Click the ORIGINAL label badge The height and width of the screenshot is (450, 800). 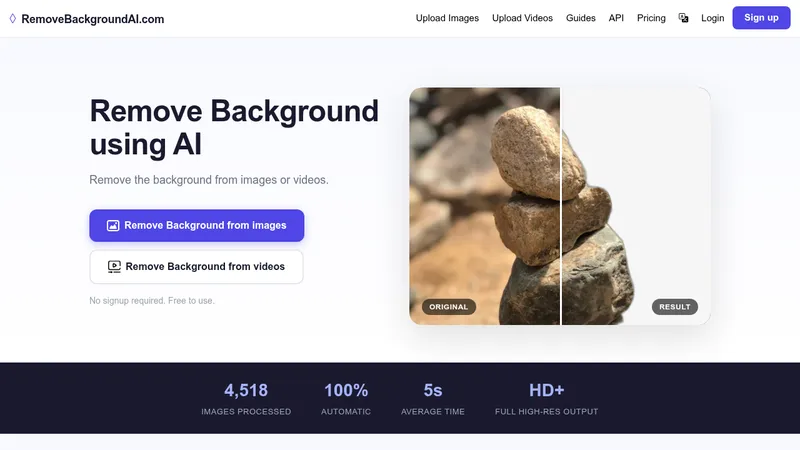448,307
